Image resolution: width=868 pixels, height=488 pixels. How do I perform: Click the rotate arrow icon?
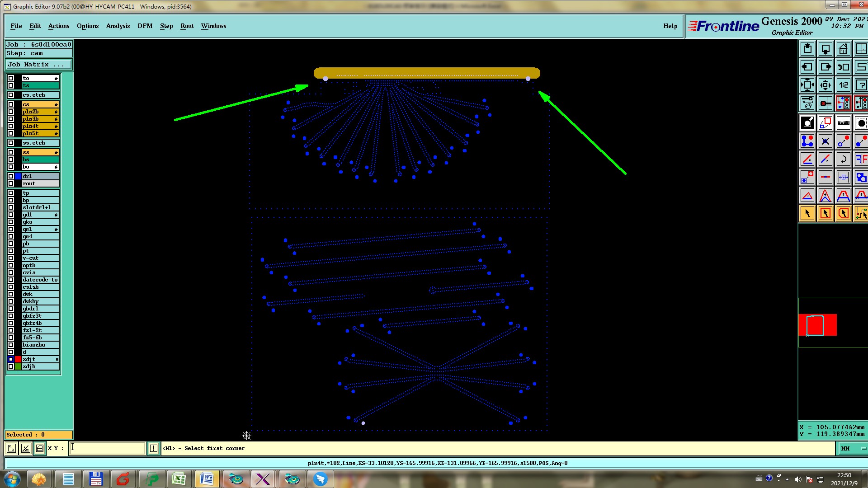coord(843,159)
